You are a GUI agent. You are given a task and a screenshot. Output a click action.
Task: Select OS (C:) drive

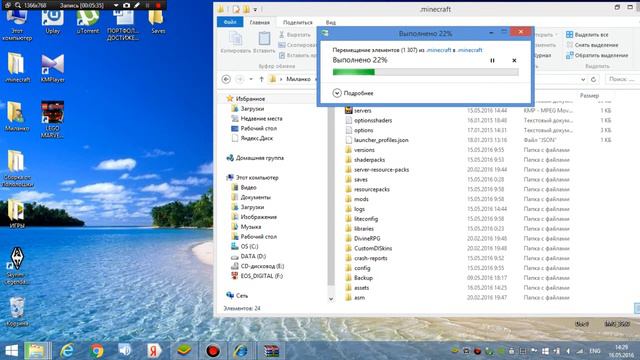point(245,246)
